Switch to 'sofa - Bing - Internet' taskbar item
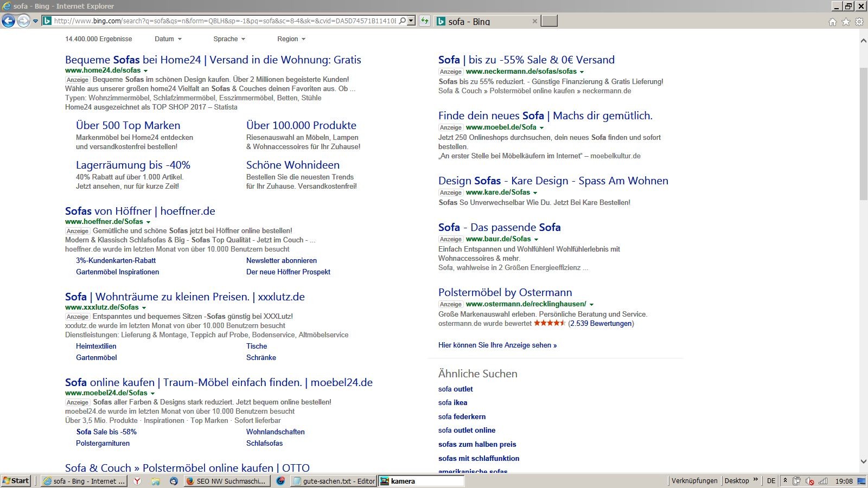 [x=84, y=481]
